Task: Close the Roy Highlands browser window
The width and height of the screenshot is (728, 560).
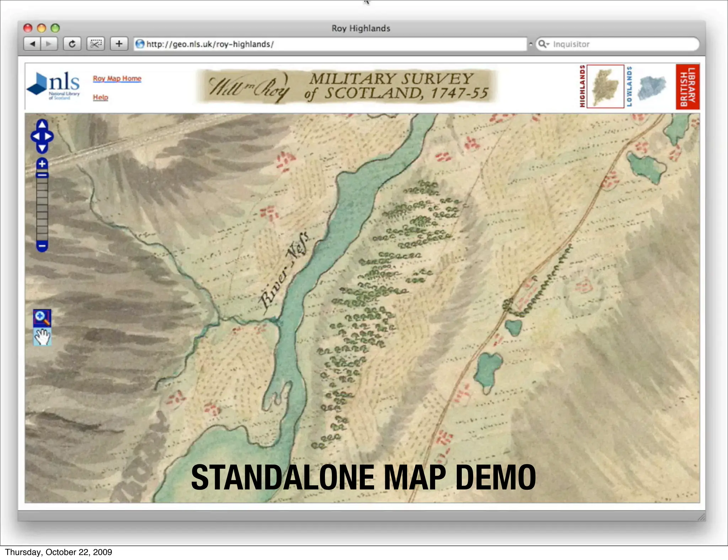Action: (x=28, y=28)
